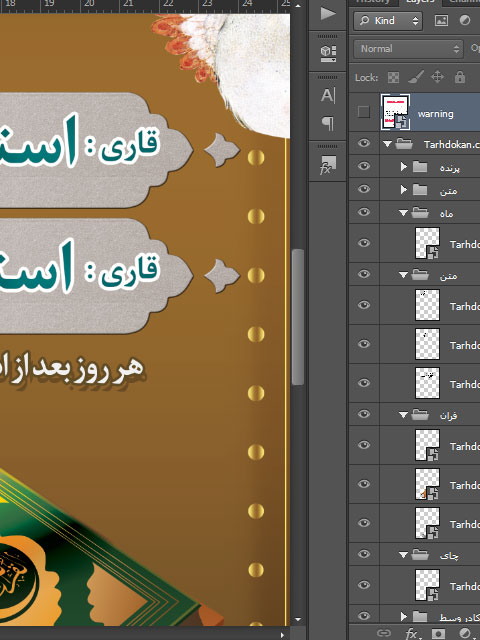Viewport: 480px width, 640px height.
Task: Expand the collapsed متن group
Action: pyautogui.click(x=404, y=189)
